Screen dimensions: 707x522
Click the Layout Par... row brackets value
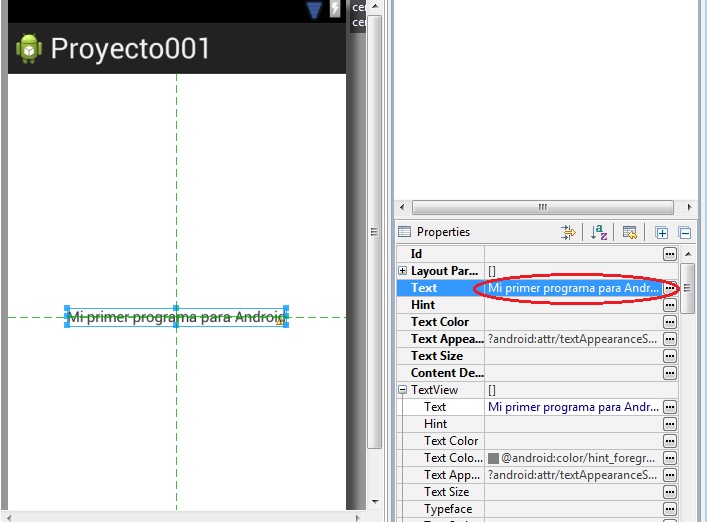tap(491, 271)
